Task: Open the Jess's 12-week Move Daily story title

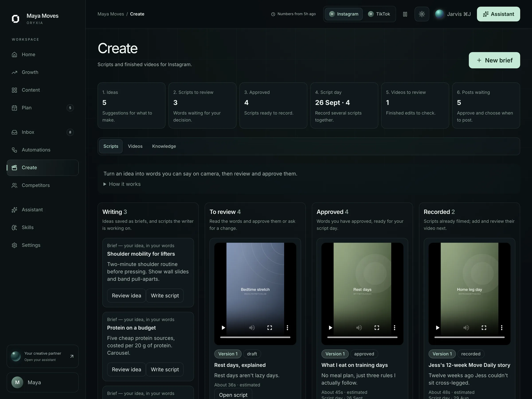Action: tap(469, 365)
